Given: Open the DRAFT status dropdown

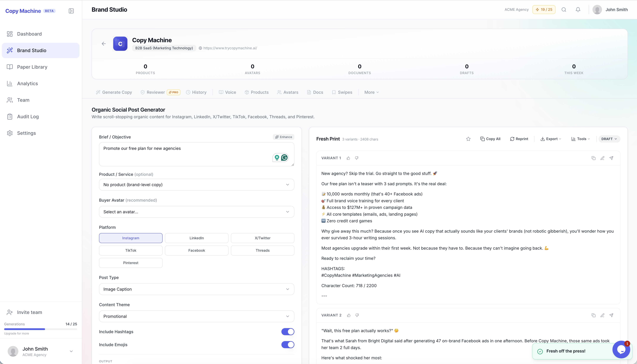Looking at the screenshot, I should [609, 139].
